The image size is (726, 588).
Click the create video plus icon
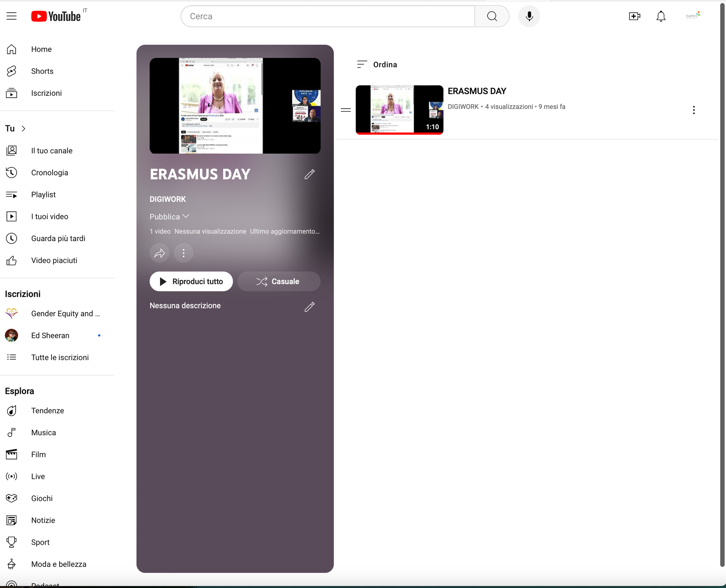tap(634, 16)
